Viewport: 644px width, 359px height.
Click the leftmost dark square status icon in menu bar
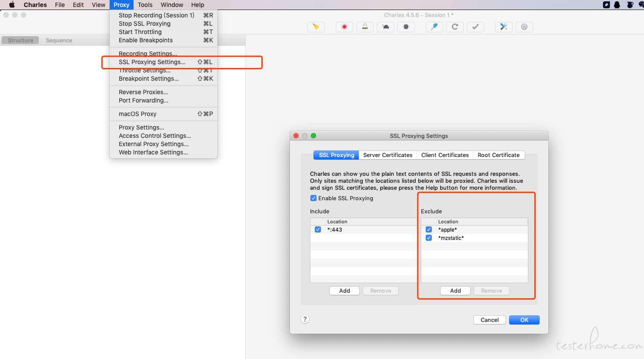click(606, 5)
